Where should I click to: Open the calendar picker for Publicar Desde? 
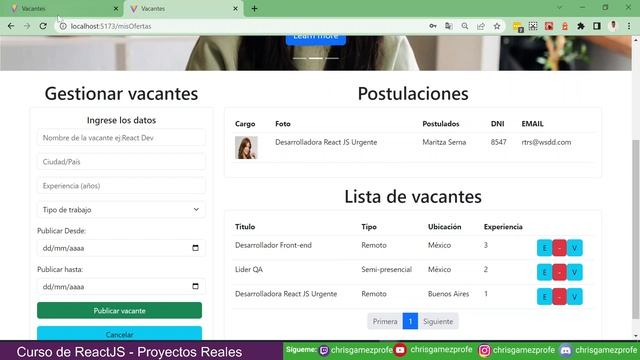click(x=196, y=248)
